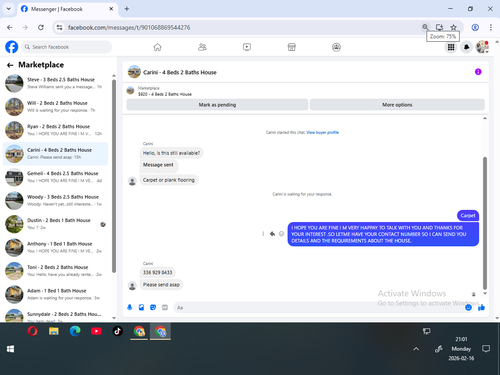The height and width of the screenshot is (375, 500).
Task: Open the account profile picture menu
Action: [482, 47]
